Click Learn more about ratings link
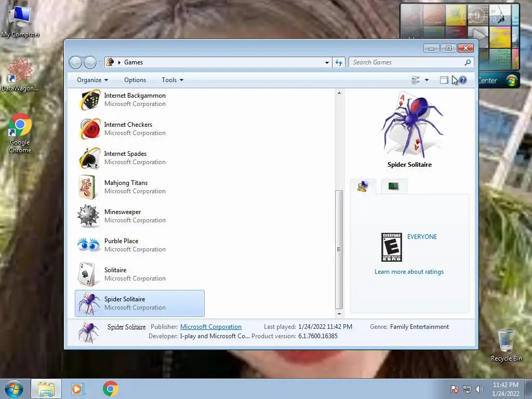 [x=409, y=272]
